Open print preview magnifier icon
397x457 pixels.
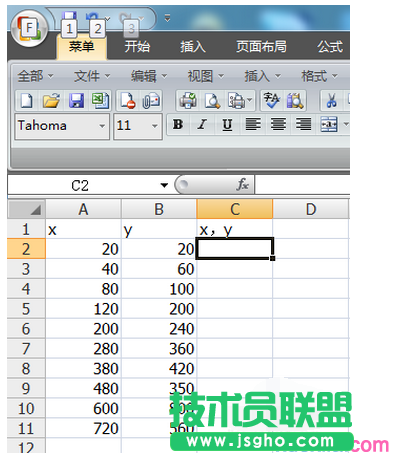pos(212,100)
